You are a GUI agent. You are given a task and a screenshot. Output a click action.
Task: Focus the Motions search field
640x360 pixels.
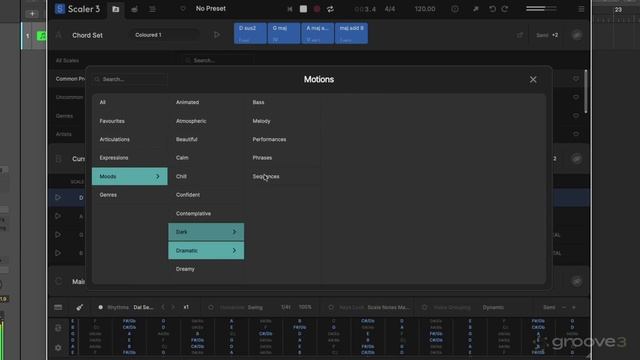click(130, 79)
